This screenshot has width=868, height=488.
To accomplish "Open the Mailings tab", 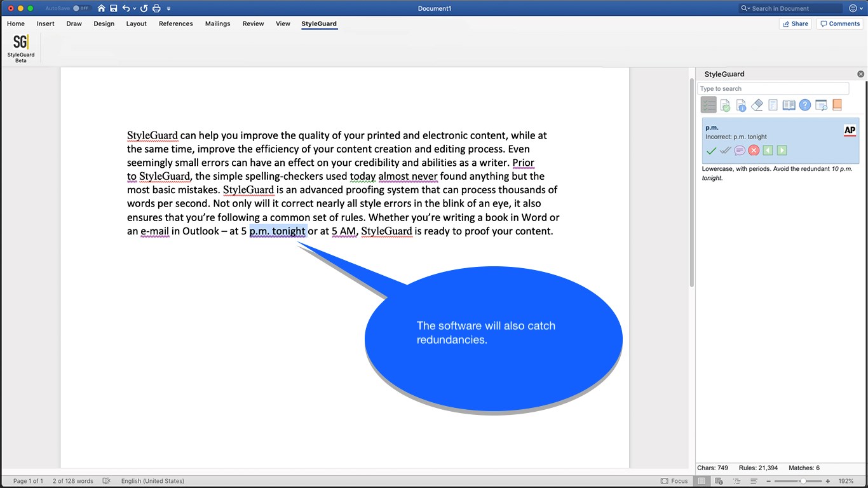I will click(x=218, y=24).
